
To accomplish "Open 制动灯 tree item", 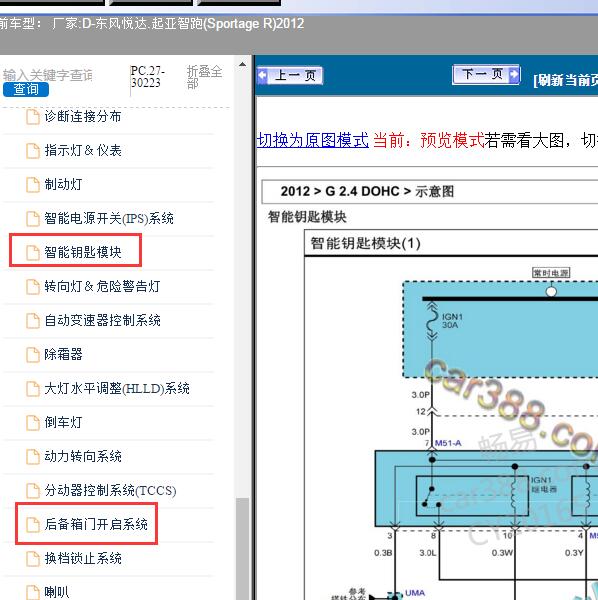I will click(63, 184).
